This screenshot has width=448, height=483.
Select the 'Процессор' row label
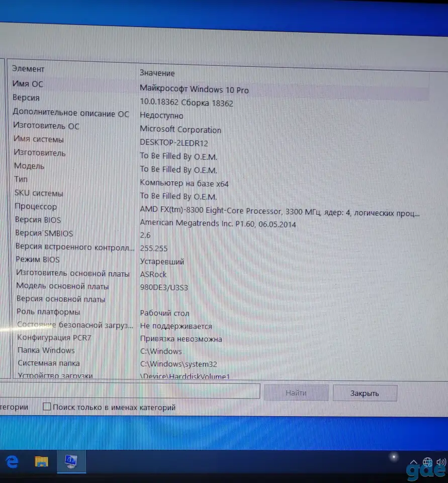[x=36, y=206]
